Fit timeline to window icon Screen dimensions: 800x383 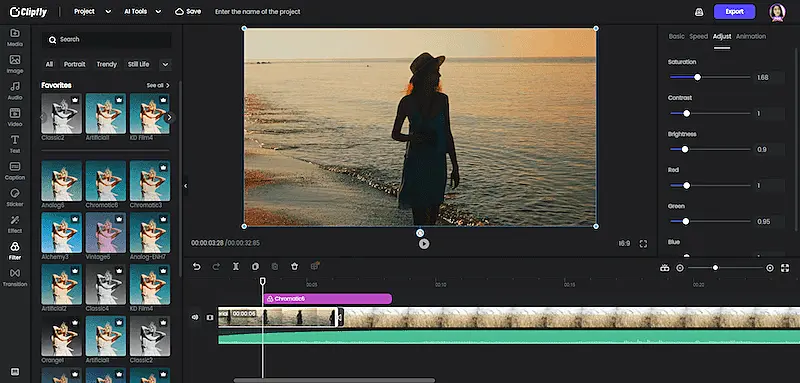785,268
